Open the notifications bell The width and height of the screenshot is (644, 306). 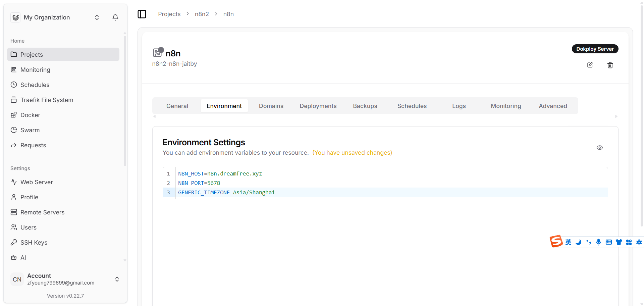click(115, 17)
